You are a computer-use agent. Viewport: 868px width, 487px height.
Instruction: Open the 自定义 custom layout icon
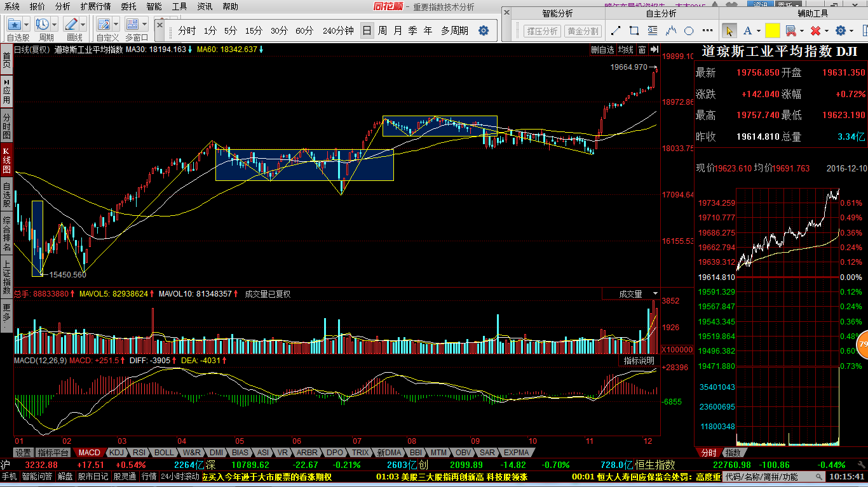104,25
